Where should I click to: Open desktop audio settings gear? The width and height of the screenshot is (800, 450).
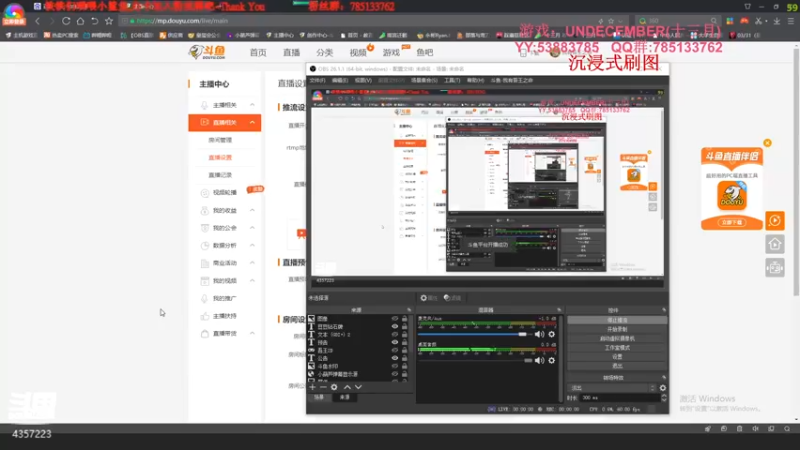[552, 360]
